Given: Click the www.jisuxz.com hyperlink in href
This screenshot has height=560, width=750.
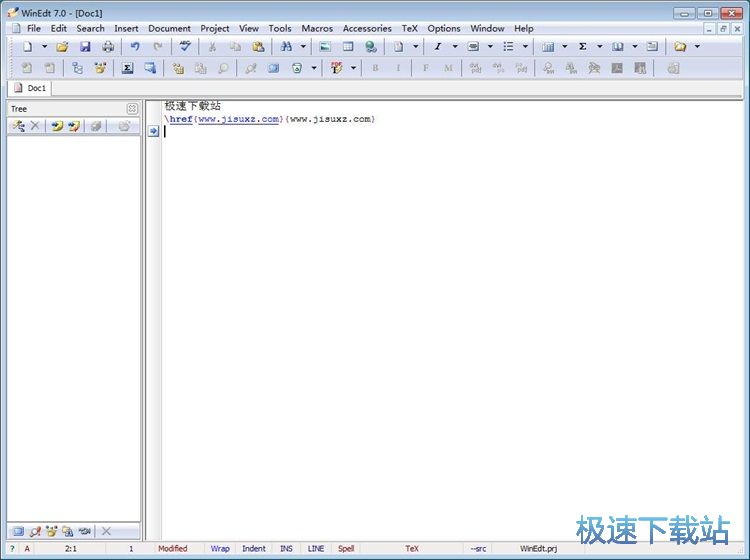Looking at the screenshot, I should tap(238, 119).
